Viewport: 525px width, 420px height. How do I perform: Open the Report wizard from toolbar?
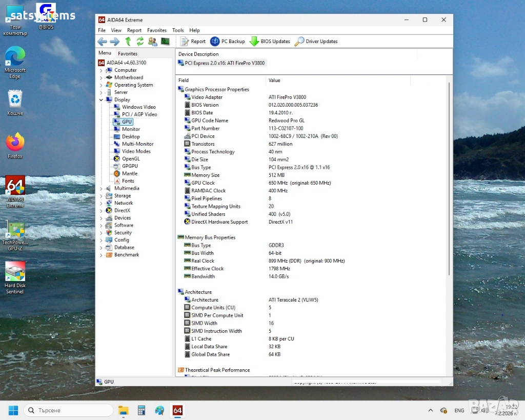(193, 42)
